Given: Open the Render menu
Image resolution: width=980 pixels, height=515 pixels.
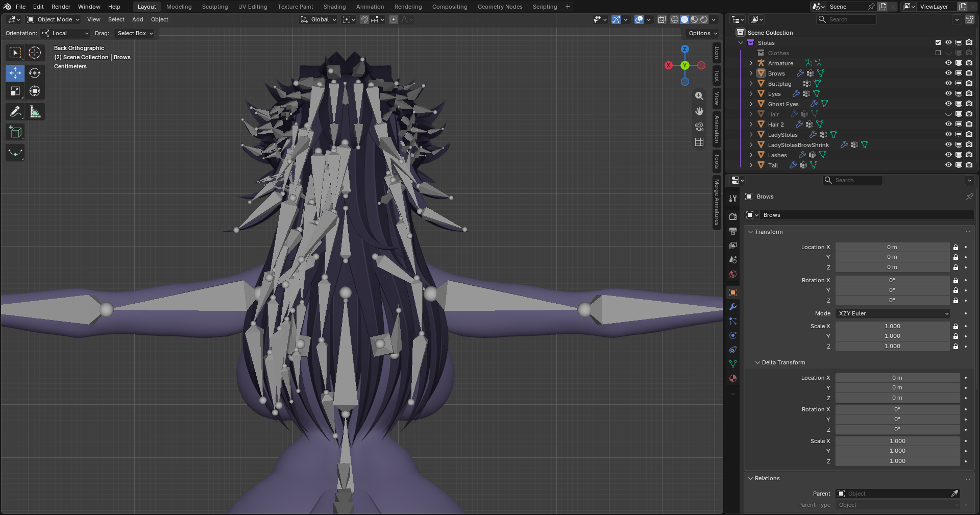Looking at the screenshot, I should [x=61, y=7].
